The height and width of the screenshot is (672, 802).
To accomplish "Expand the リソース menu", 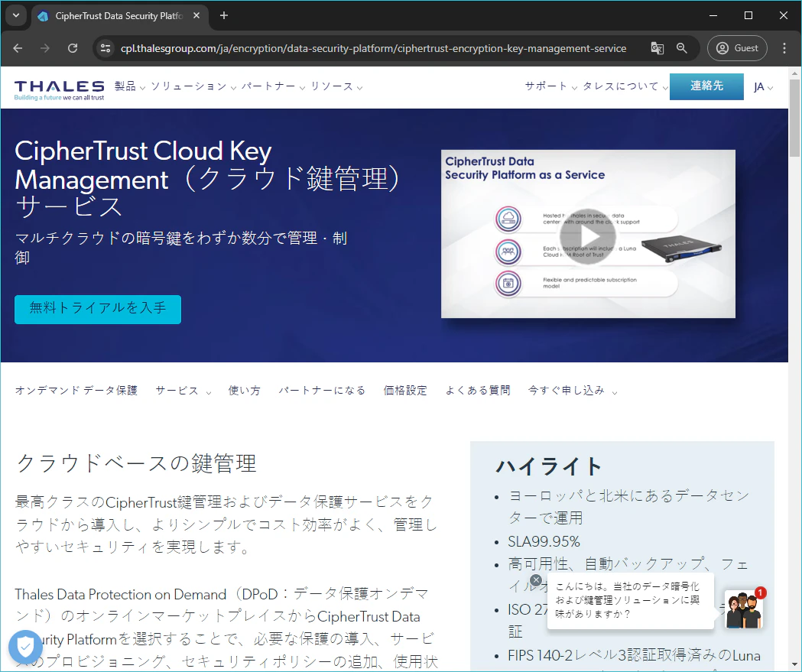I will [336, 86].
